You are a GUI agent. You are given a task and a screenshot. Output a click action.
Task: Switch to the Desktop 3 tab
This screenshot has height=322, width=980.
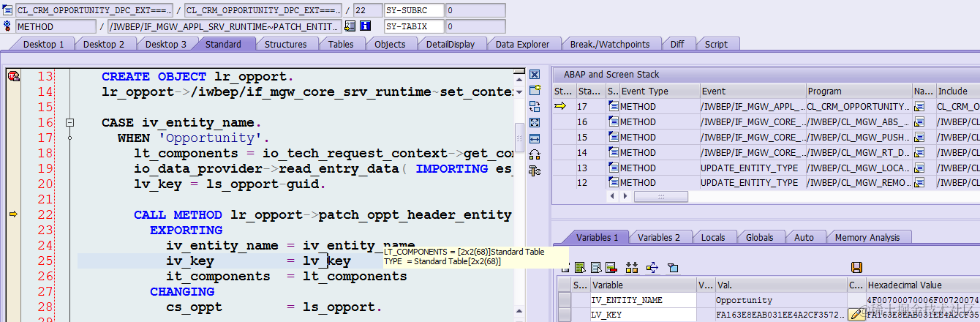click(x=166, y=44)
